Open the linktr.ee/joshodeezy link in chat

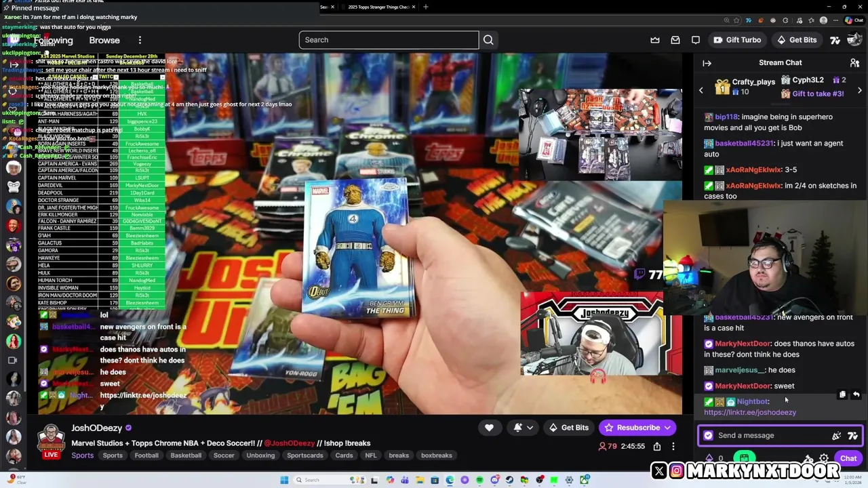(x=750, y=412)
